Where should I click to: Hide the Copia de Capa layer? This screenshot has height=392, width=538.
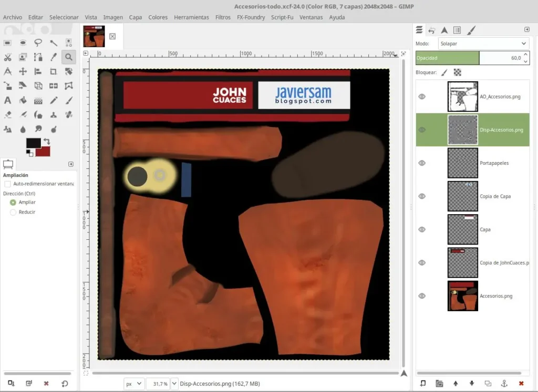click(422, 196)
